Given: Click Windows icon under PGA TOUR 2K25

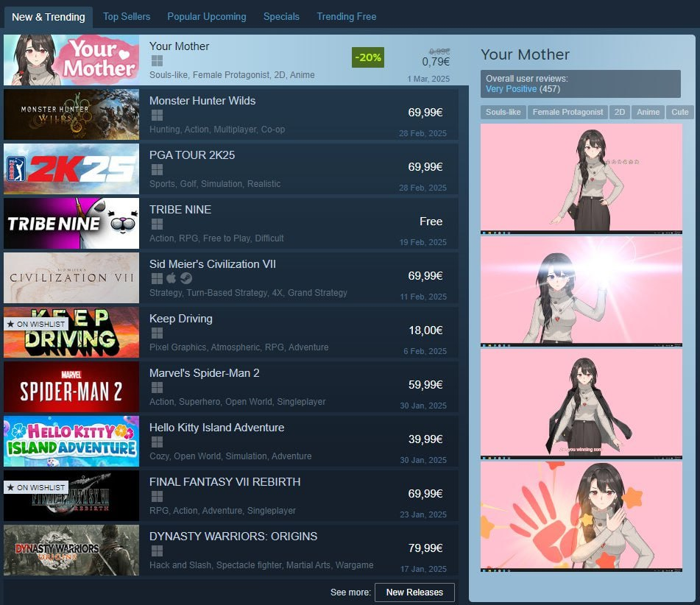Looking at the screenshot, I should pyautogui.click(x=157, y=170).
